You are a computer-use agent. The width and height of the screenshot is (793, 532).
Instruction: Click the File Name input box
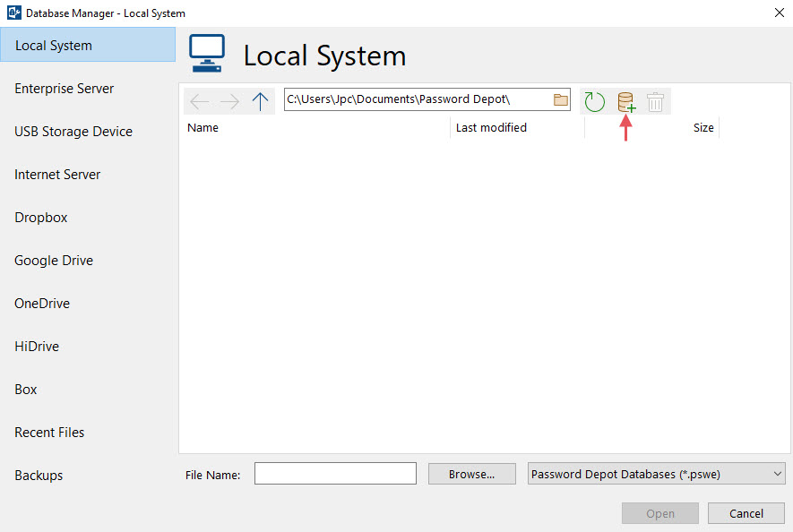click(335, 474)
